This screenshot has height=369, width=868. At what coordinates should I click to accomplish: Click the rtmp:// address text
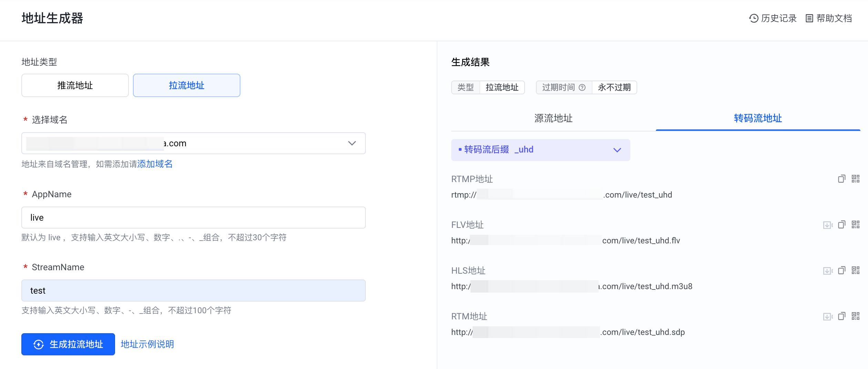(x=561, y=195)
